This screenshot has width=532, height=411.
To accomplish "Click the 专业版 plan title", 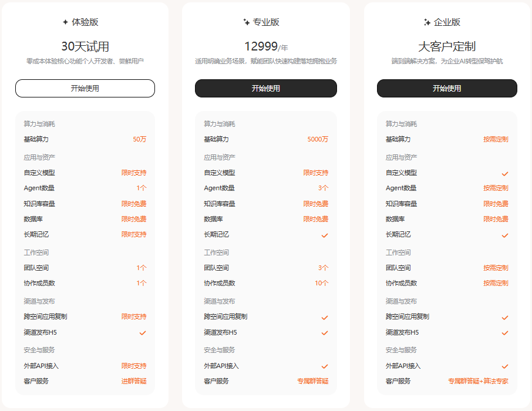I will (x=266, y=22).
